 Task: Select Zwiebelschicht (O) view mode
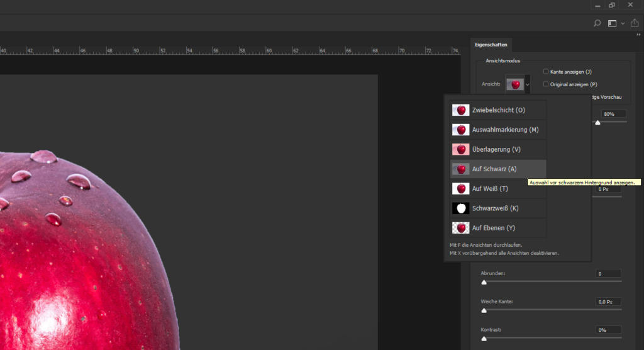click(x=498, y=110)
